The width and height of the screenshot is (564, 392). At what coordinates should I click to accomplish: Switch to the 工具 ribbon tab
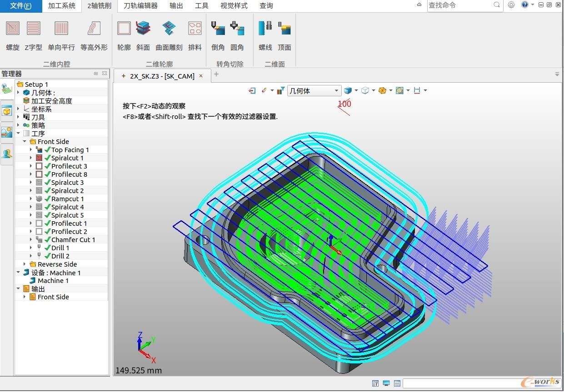click(201, 6)
